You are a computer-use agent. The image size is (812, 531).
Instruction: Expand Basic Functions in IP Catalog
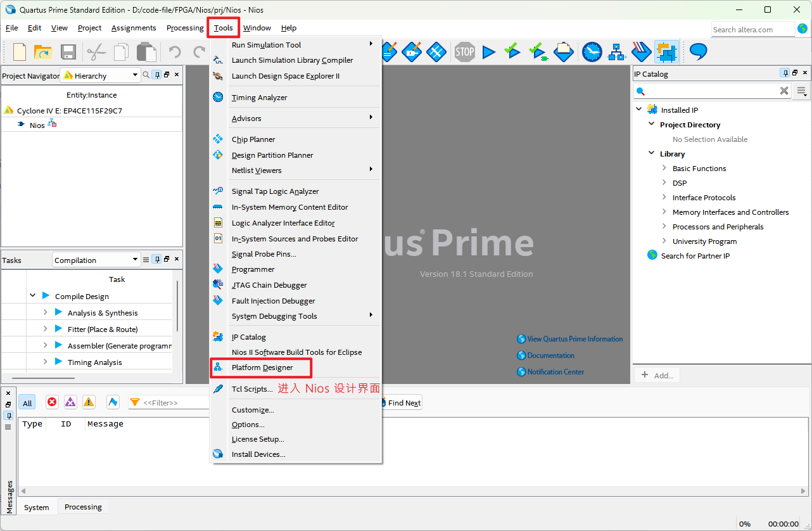[x=664, y=168]
